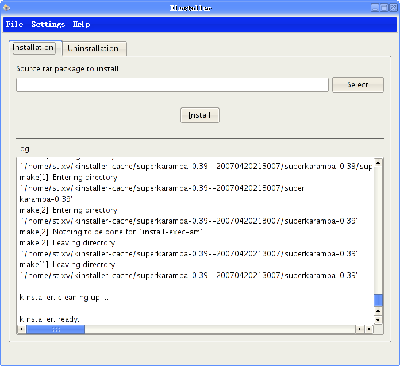
Task: Maximize the Kinstaller window
Action: (x=384, y=7)
